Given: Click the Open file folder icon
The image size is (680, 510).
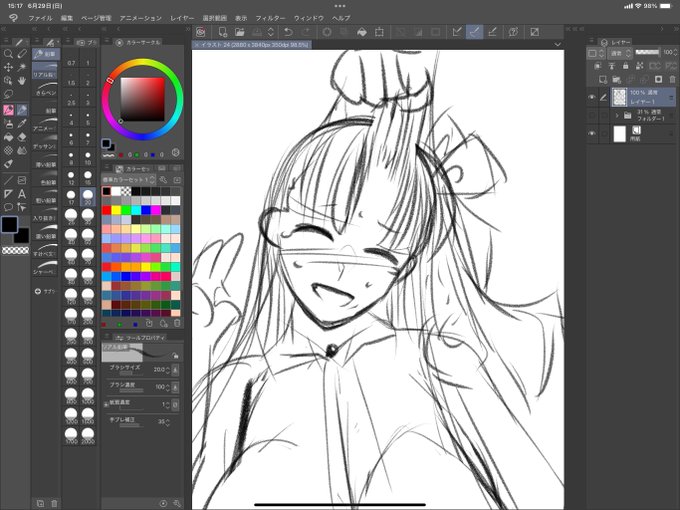Looking at the screenshot, I should point(239,32).
